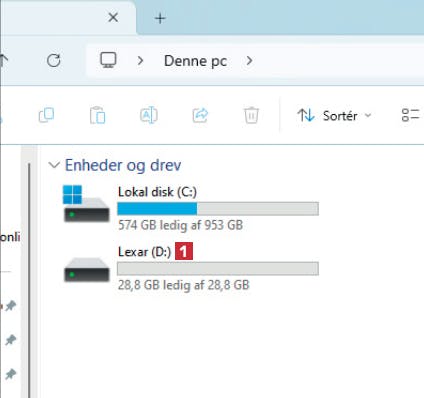Click 28,8 GB ledig af 28,8 GB text

[184, 285]
